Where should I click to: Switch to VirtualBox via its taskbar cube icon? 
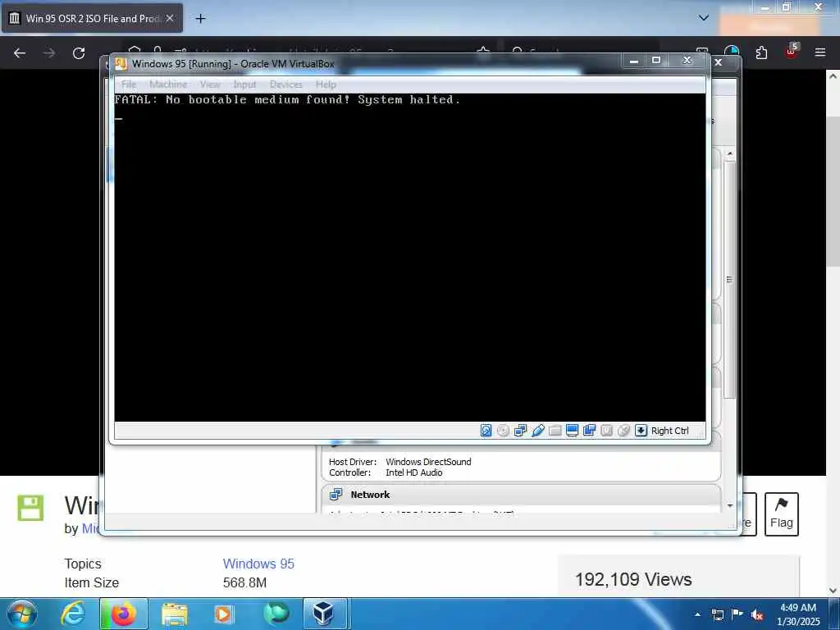(x=325, y=614)
